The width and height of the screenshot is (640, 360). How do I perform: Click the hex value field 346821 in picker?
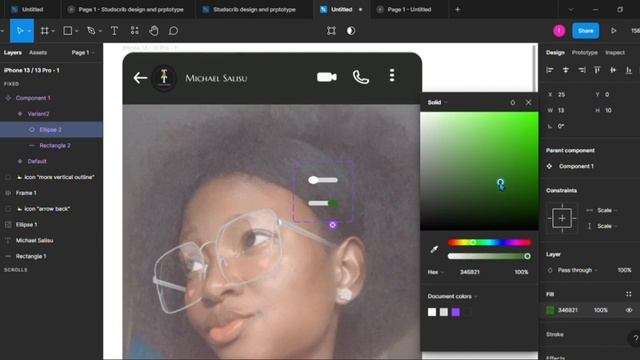470,272
